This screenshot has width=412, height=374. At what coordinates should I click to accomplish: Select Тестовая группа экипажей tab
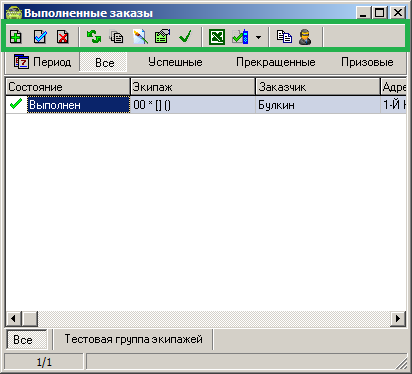133,339
